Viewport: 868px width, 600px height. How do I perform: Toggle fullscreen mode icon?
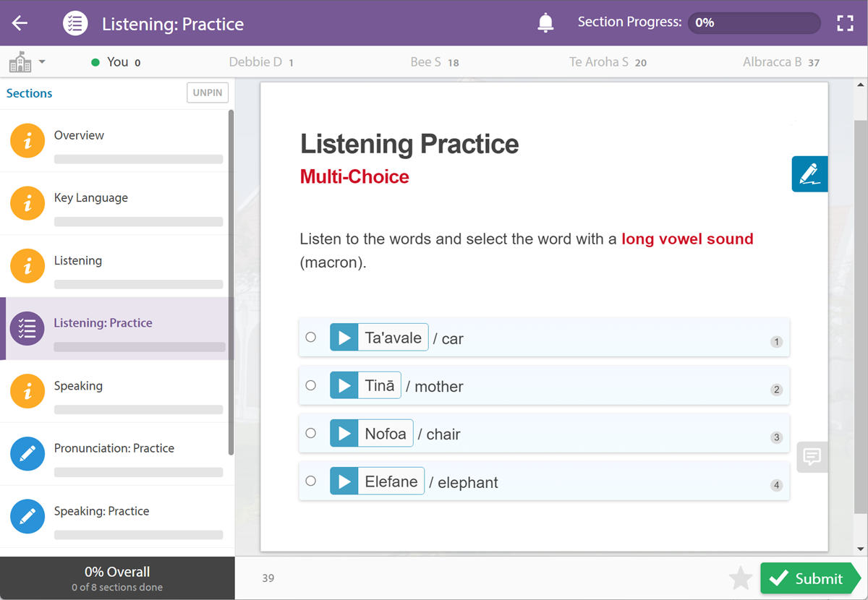845,23
